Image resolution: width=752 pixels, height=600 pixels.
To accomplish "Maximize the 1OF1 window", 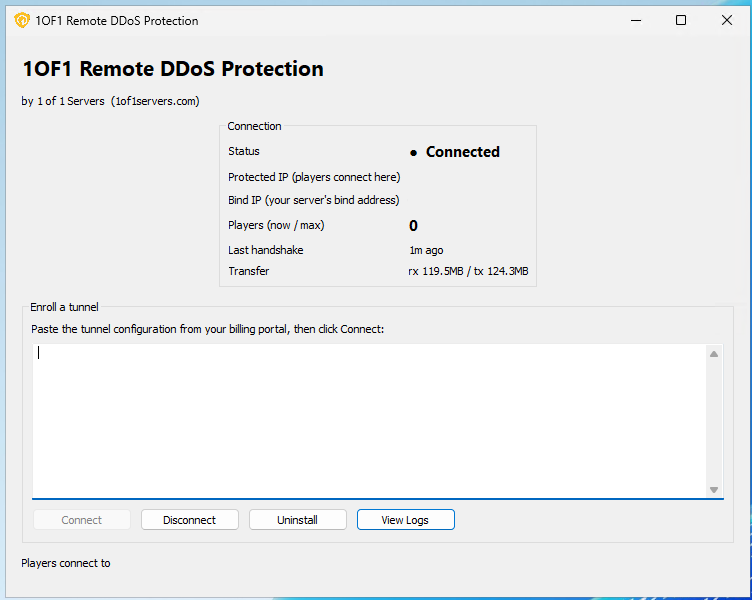I will pos(681,20).
